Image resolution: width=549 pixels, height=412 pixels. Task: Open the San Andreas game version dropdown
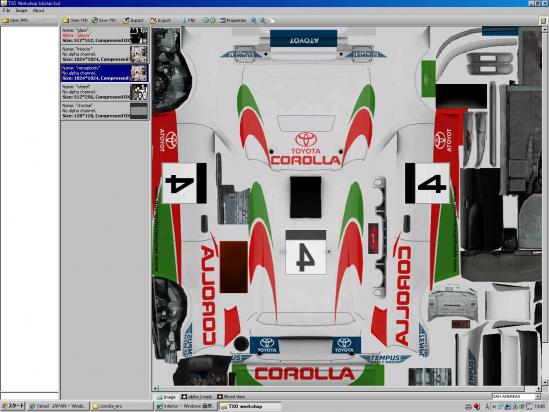point(516,397)
